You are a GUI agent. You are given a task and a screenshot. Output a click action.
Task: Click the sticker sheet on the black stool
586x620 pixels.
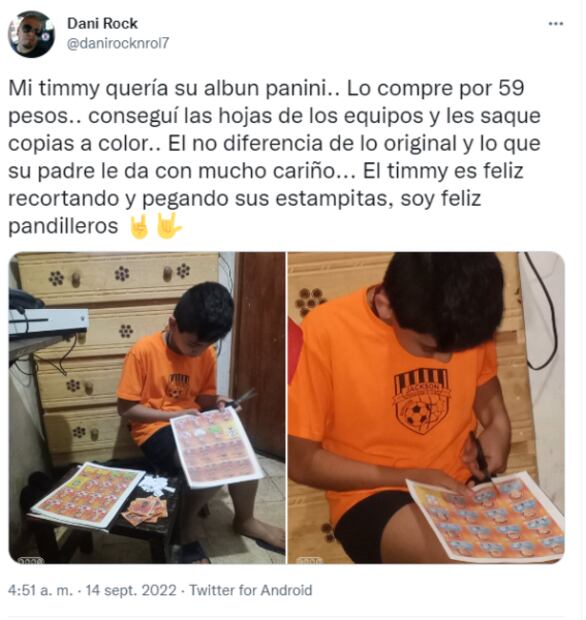[x=89, y=497]
